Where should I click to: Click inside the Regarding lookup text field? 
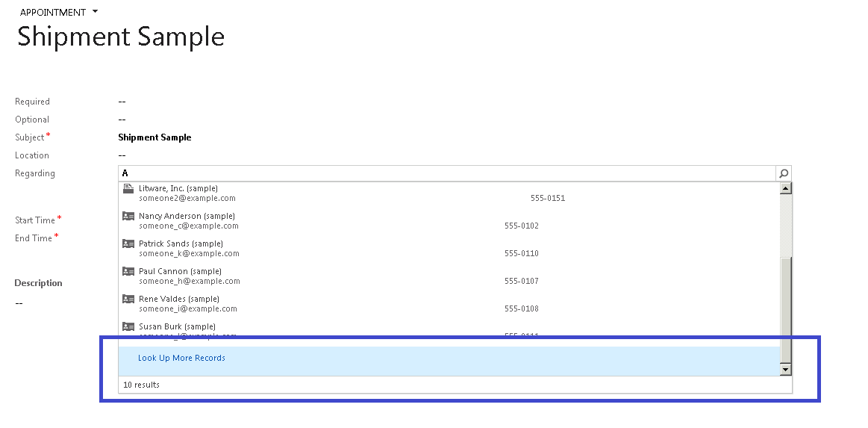coord(448,173)
